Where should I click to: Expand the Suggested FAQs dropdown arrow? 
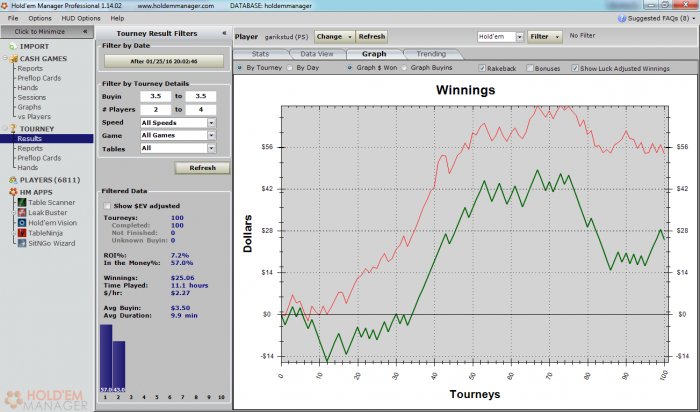click(x=694, y=19)
